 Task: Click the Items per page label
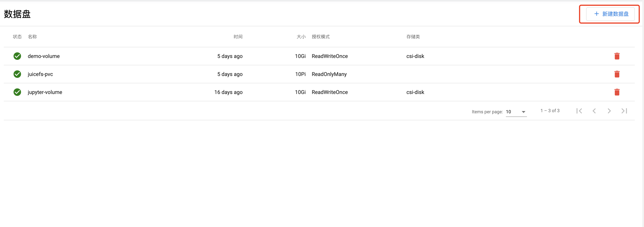pos(487,112)
